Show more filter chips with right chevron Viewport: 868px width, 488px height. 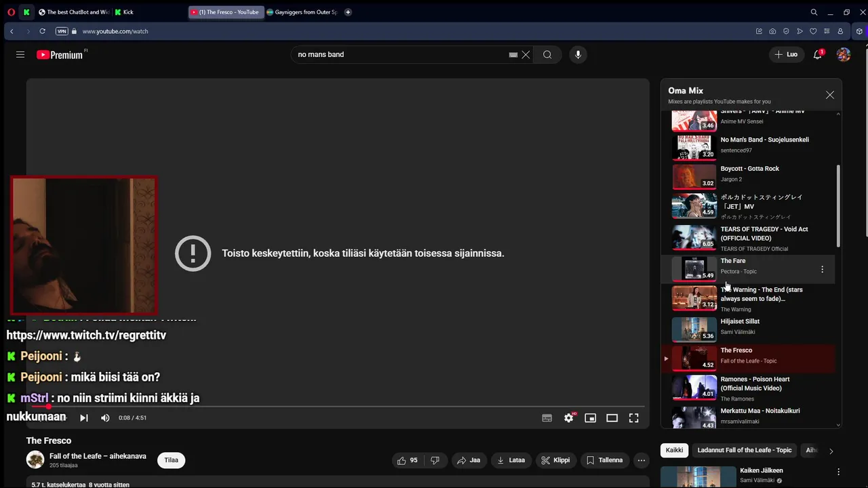click(831, 451)
